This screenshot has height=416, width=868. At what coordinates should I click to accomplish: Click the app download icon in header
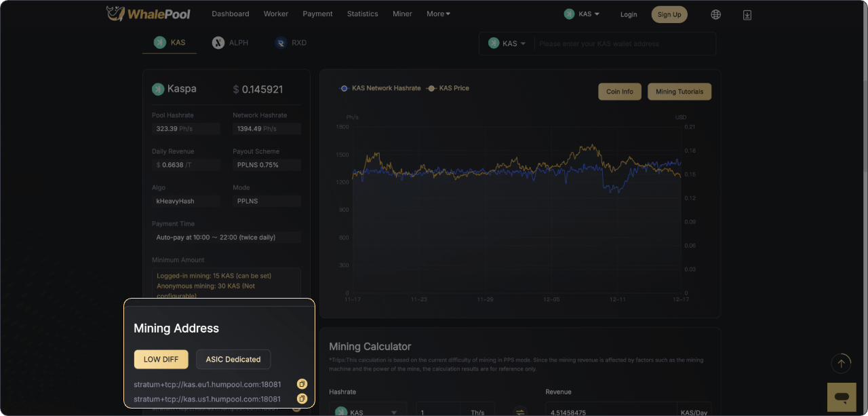tap(747, 14)
